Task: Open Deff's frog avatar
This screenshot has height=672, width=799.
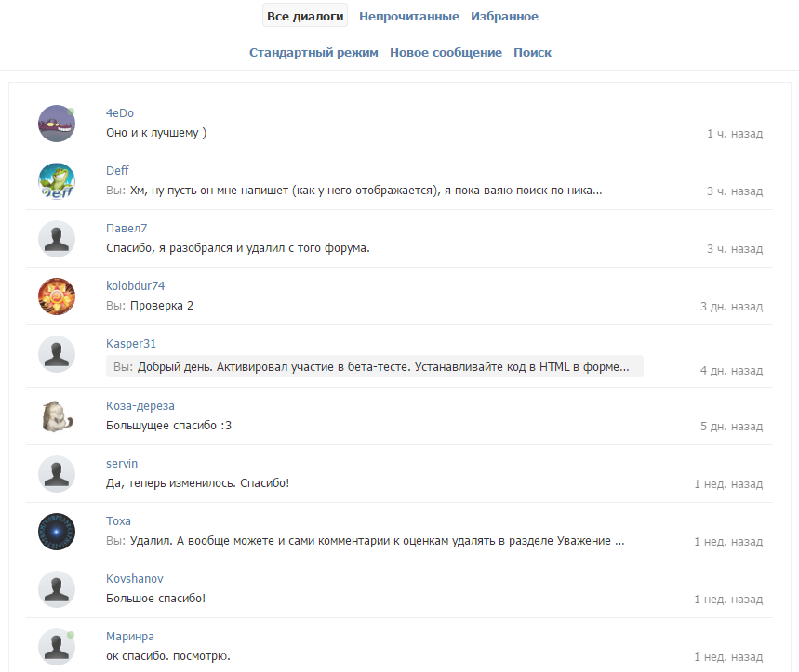Action: pos(57,180)
